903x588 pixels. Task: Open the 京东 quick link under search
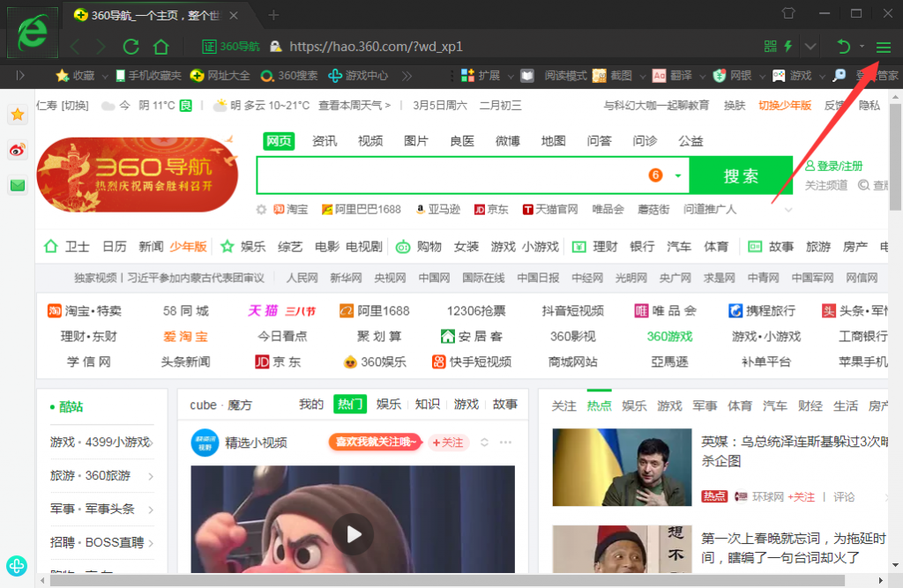click(x=491, y=210)
